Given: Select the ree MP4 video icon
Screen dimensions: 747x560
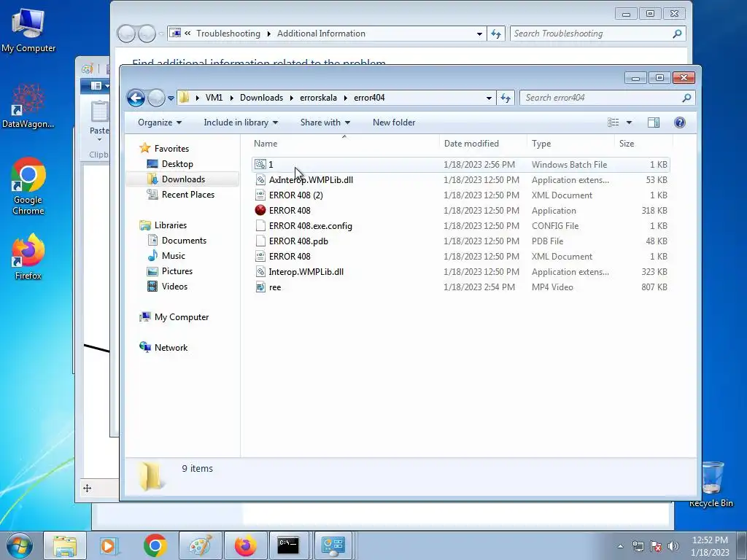Looking at the screenshot, I should [260, 287].
